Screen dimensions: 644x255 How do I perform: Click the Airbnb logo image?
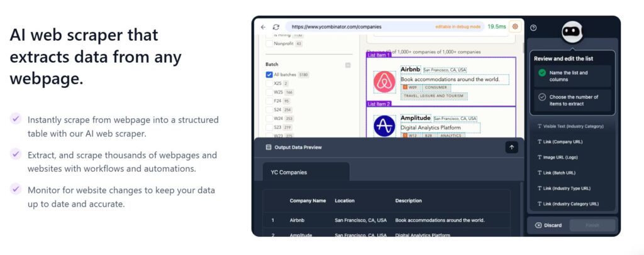[x=384, y=82]
